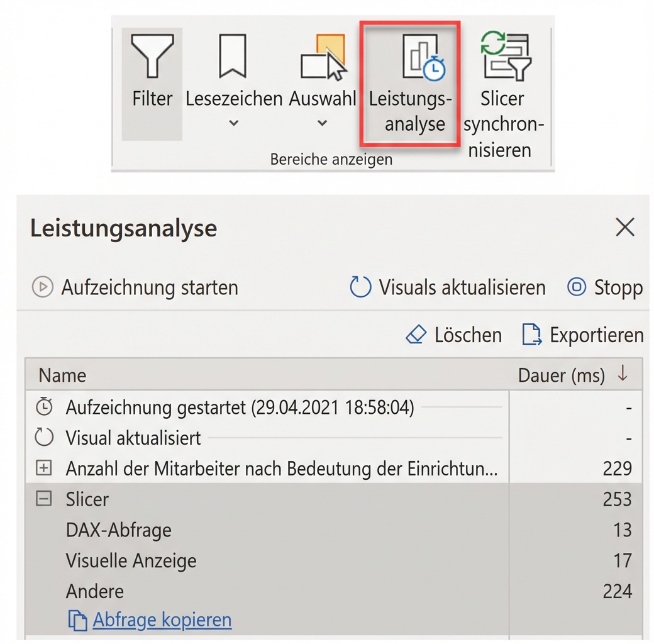Viewport: 654px width, 644px height.
Task: Click the Lesezeichen bookmark icon
Action: [x=233, y=57]
